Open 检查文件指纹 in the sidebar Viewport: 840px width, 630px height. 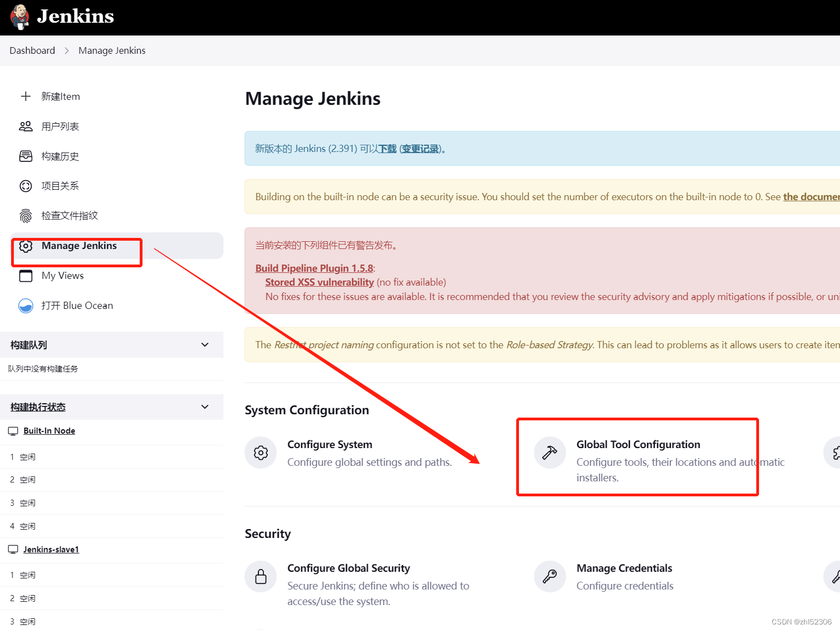pos(69,216)
